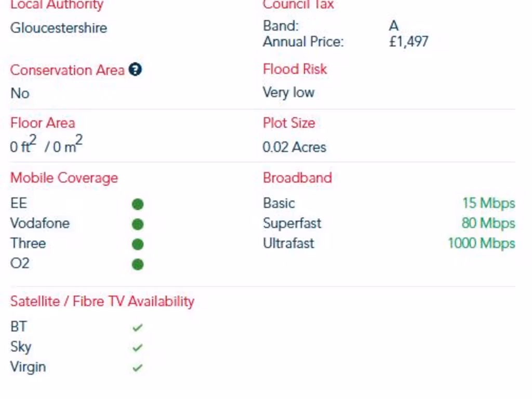Click the Plot Size heading
532x399 pixels.
[289, 123]
